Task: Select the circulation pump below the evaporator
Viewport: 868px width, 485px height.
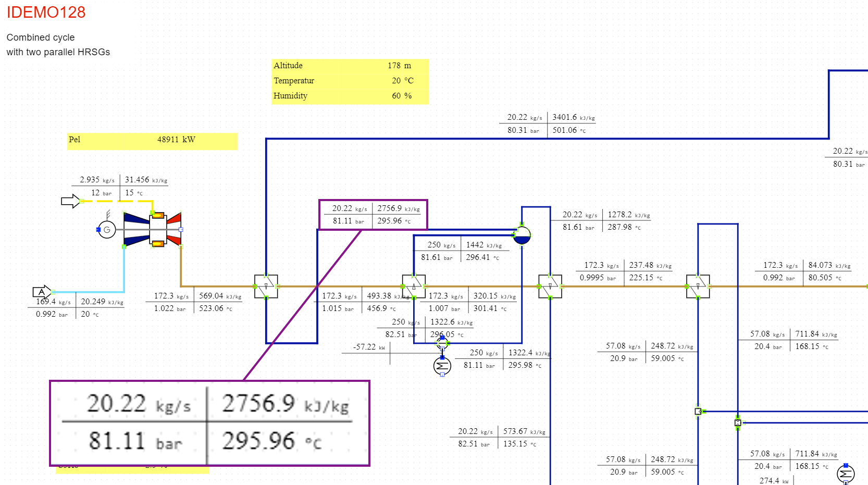Action: 442,344
